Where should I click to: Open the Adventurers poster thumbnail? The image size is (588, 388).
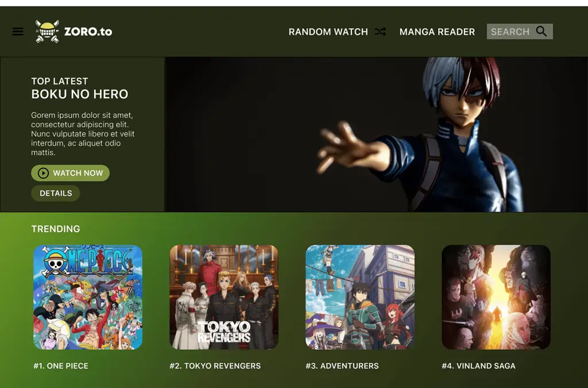pos(360,297)
